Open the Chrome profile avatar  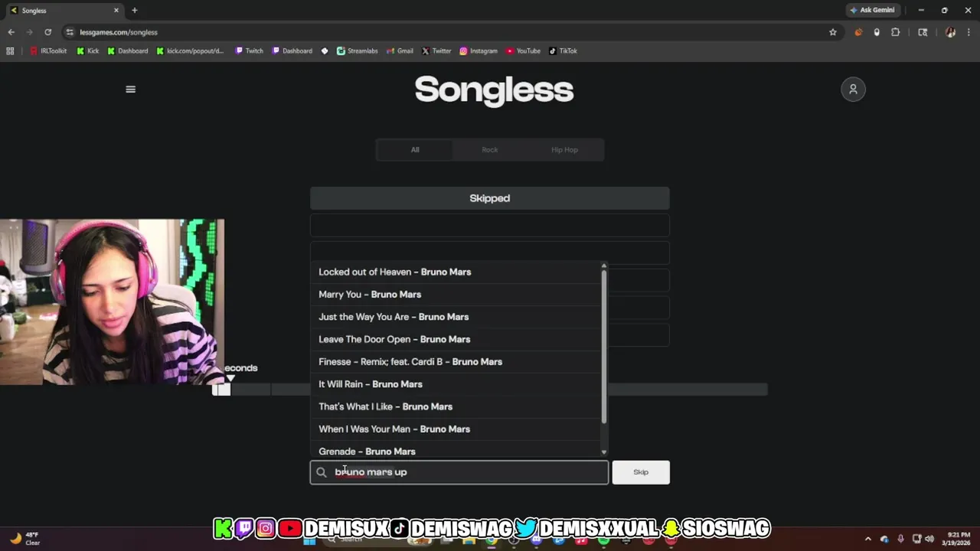[950, 32]
